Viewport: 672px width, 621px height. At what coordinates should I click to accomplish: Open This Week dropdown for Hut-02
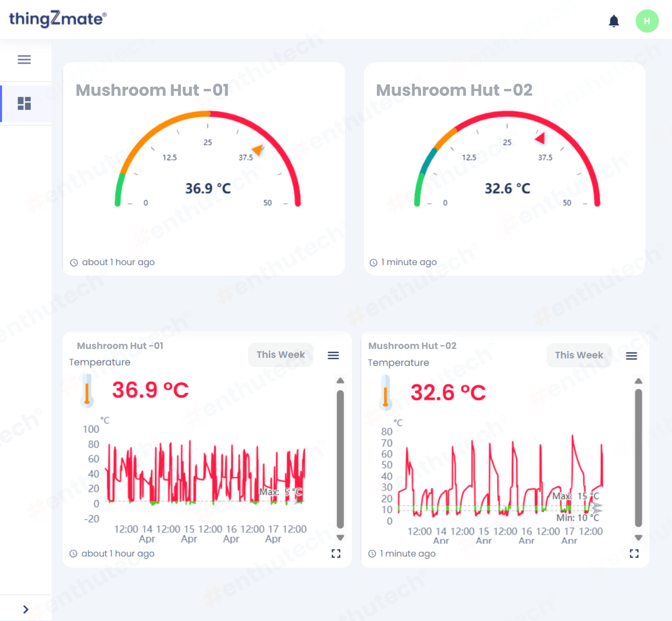point(579,355)
